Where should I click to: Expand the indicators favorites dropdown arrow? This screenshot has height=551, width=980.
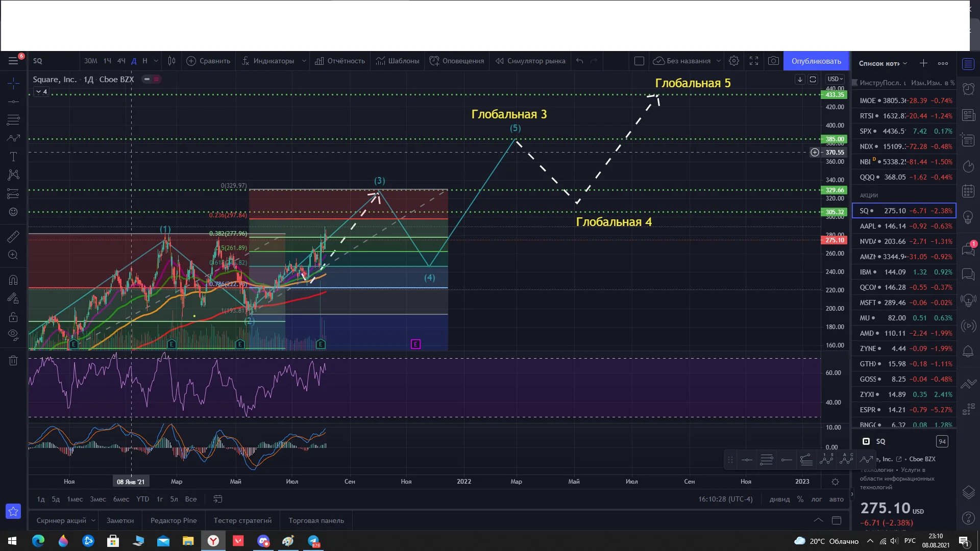pos(304,61)
